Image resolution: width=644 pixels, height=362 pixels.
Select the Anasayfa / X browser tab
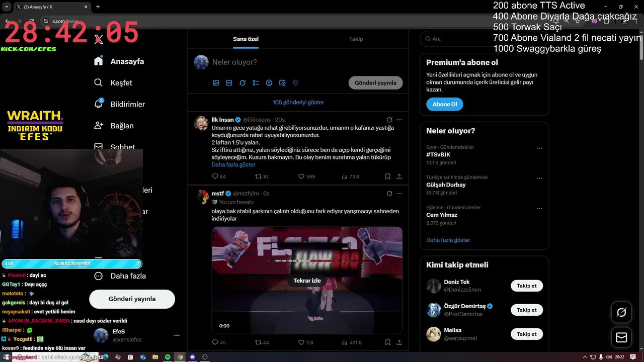[52, 7]
